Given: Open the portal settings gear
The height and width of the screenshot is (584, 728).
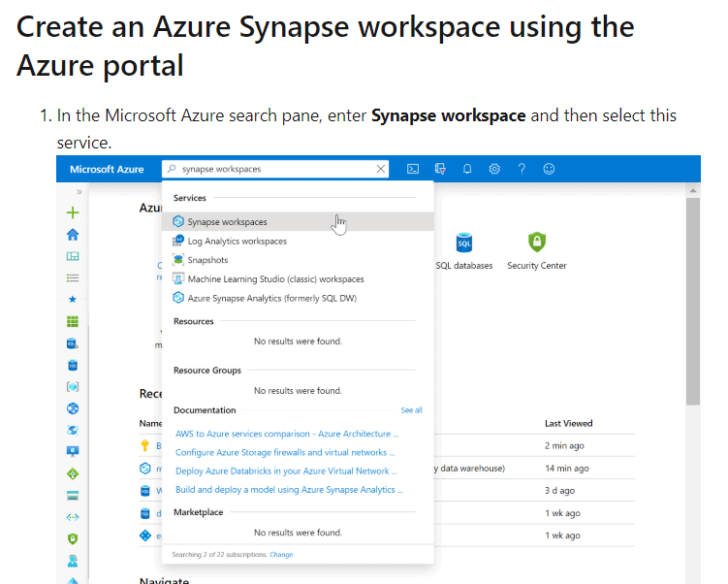Looking at the screenshot, I should [x=494, y=169].
